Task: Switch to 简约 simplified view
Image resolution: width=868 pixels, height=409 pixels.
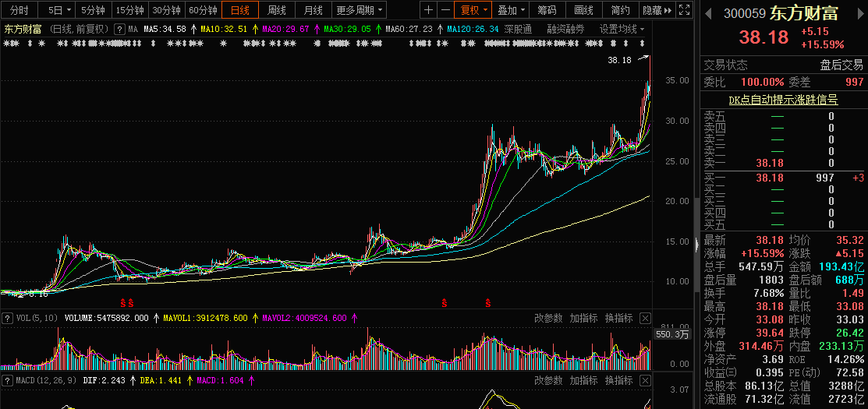Action: (x=621, y=10)
